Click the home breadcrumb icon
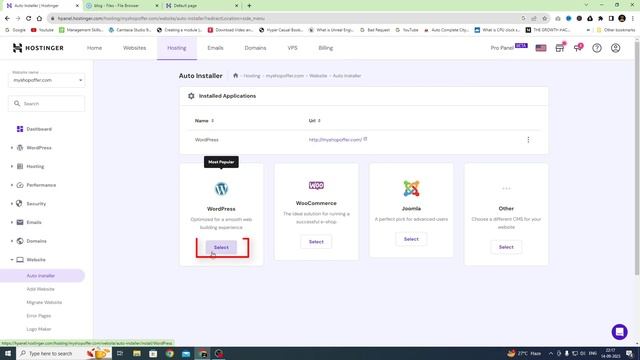Screen dimensions: 640x360 click(x=236, y=76)
